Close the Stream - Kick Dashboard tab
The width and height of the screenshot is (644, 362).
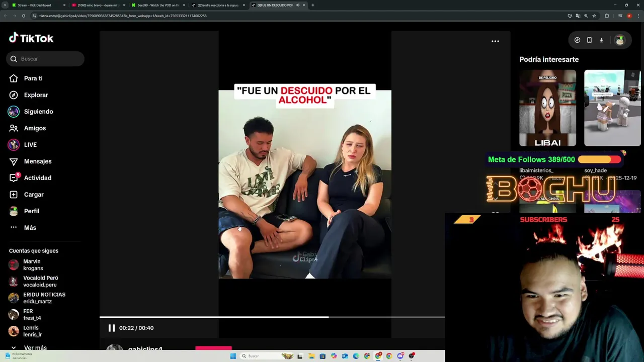coord(64,5)
